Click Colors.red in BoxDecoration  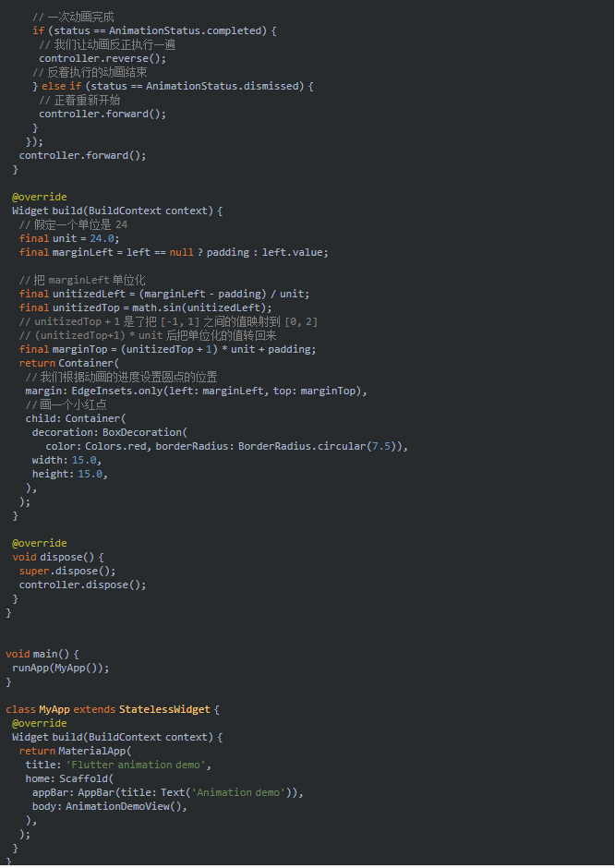pyautogui.click(x=115, y=446)
